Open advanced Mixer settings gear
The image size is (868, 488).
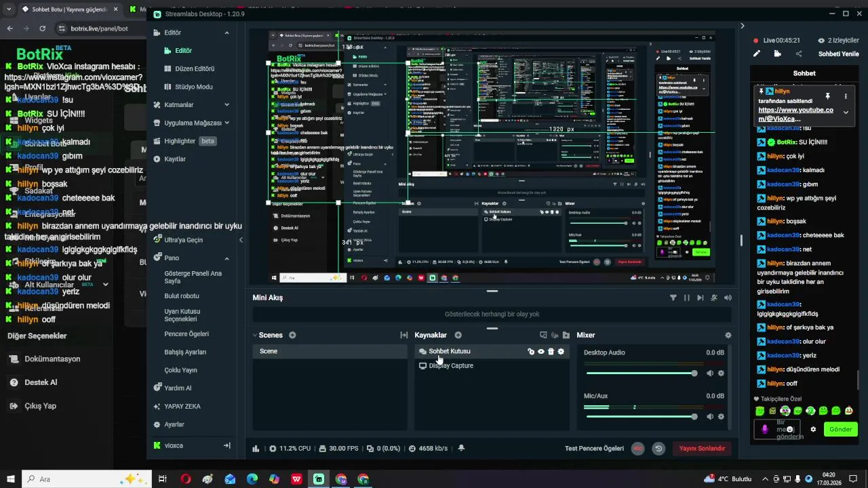pyautogui.click(x=728, y=335)
